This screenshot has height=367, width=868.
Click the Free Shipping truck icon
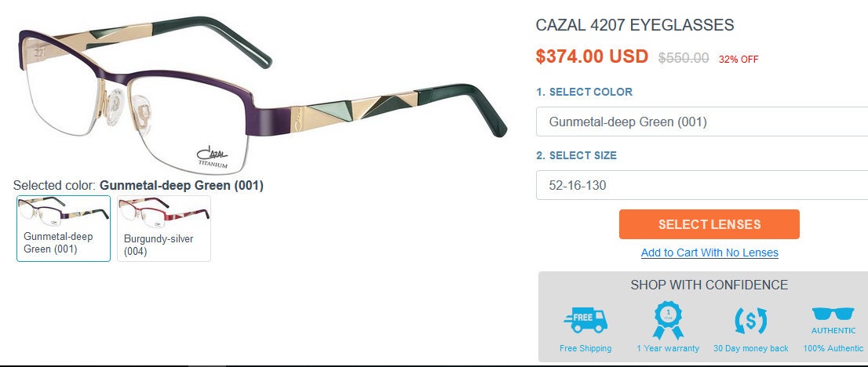click(585, 321)
